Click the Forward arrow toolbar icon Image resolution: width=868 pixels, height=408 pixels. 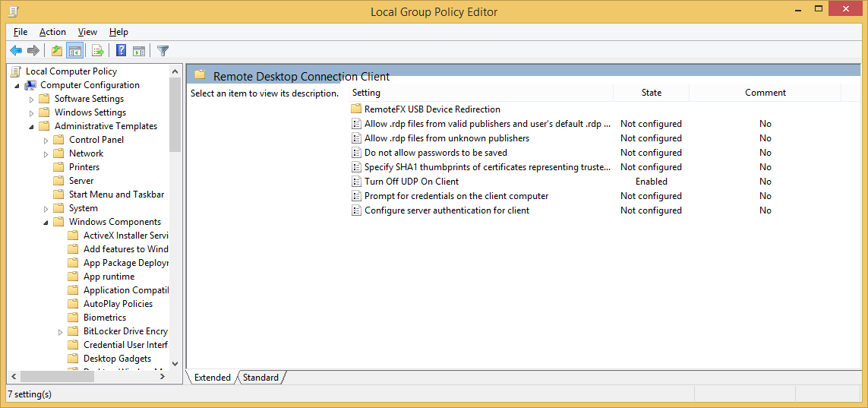coord(33,51)
